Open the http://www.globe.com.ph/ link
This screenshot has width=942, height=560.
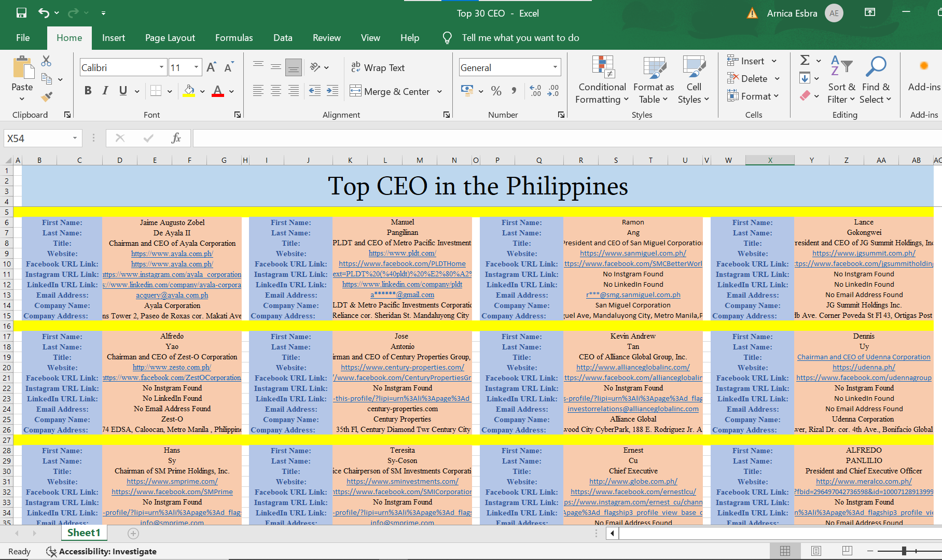(633, 482)
